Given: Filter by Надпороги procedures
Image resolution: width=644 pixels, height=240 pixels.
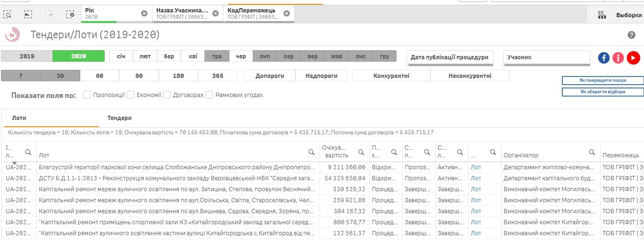Looking at the screenshot, I should (x=322, y=76).
